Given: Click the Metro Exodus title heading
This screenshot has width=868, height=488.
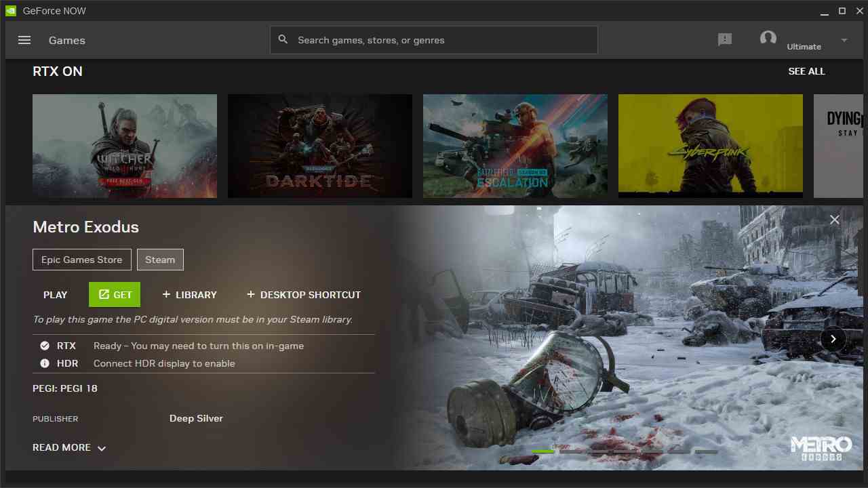Looking at the screenshot, I should tap(85, 227).
